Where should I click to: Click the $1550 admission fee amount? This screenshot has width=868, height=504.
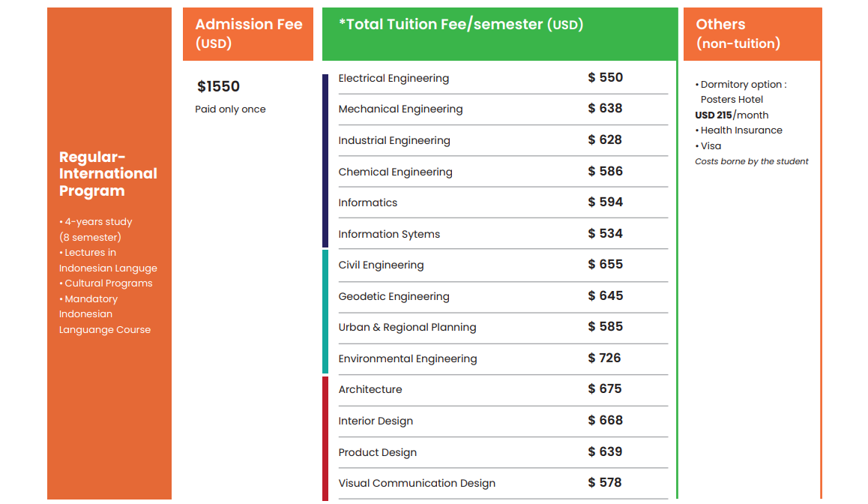(x=218, y=86)
